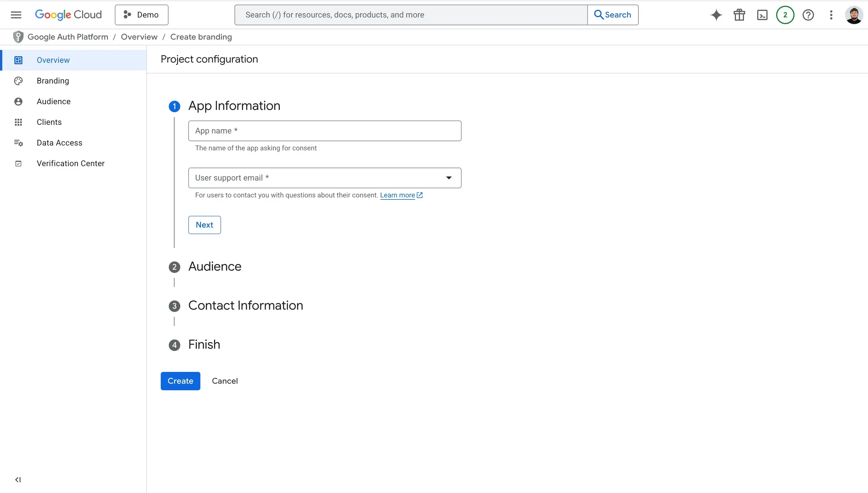The image size is (868, 493).
Task: Click the Create button
Action: click(x=180, y=381)
